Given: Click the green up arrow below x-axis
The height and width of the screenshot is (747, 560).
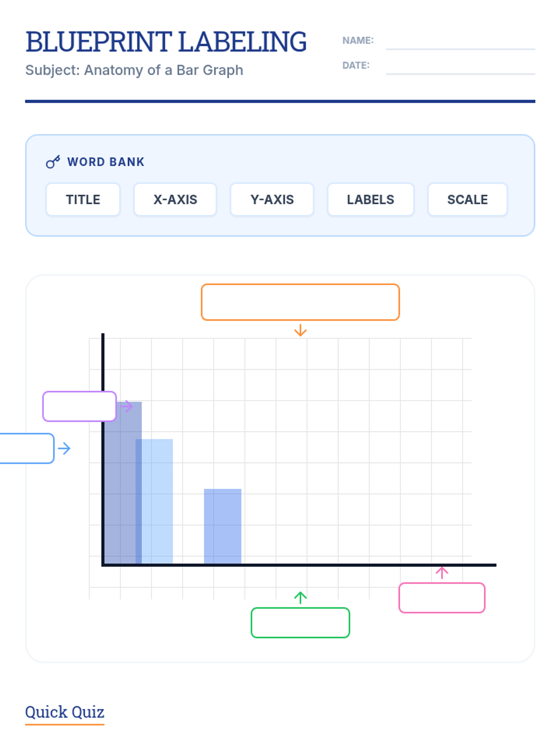Looking at the screenshot, I should pyautogui.click(x=300, y=598).
